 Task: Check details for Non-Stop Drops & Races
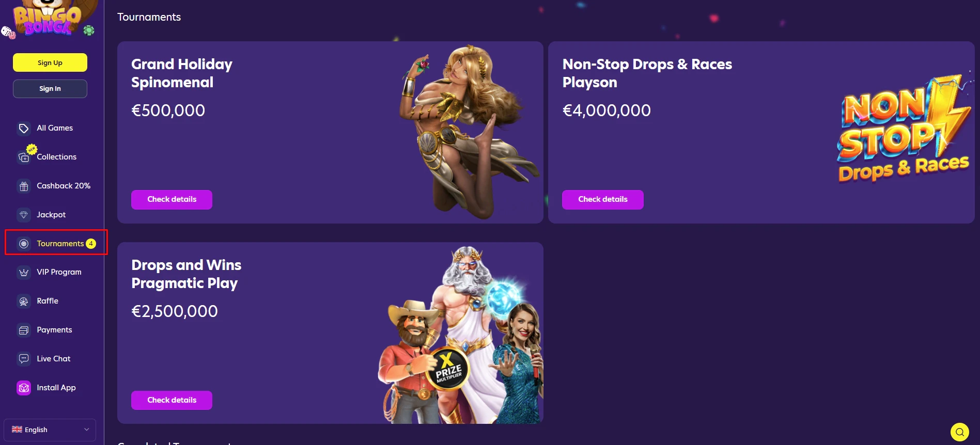point(602,199)
